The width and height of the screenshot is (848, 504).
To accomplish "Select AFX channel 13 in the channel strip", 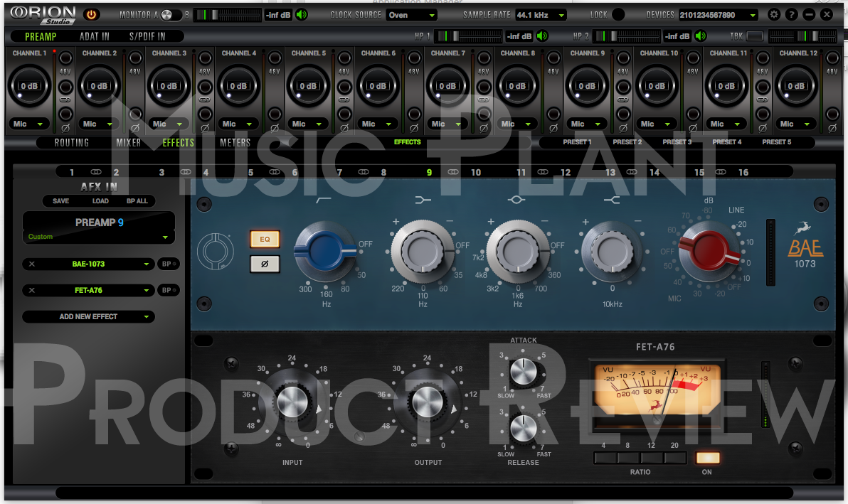I will pyautogui.click(x=610, y=172).
